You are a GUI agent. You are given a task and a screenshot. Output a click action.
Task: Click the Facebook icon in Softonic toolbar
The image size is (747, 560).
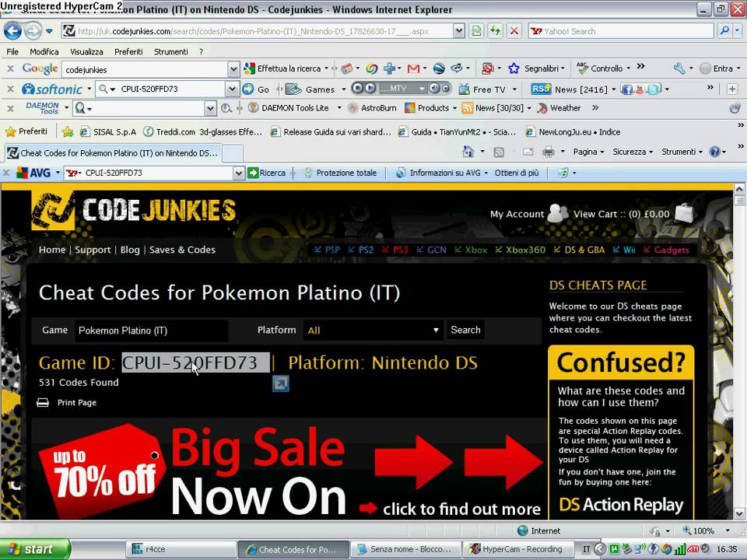tap(627, 89)
